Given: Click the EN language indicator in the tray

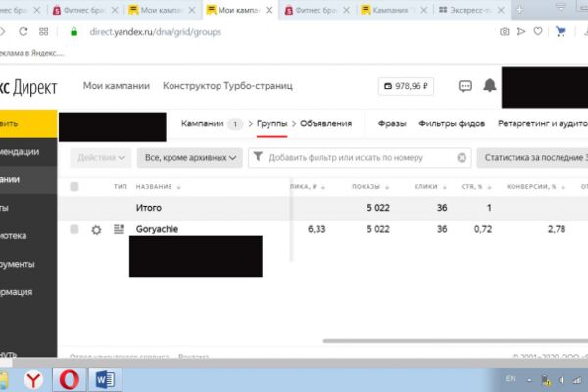Looking at the screenshot, I should [511, 379].
